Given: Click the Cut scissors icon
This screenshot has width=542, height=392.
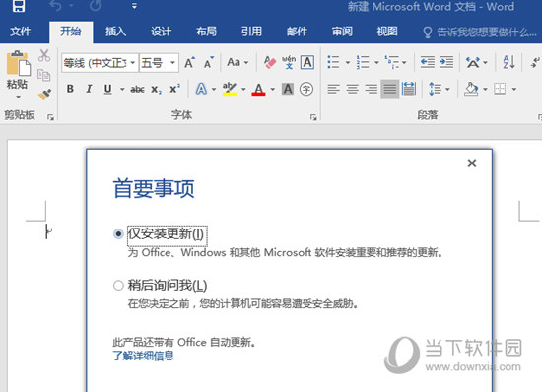Looking at the screenshot, I should [44, 55].
